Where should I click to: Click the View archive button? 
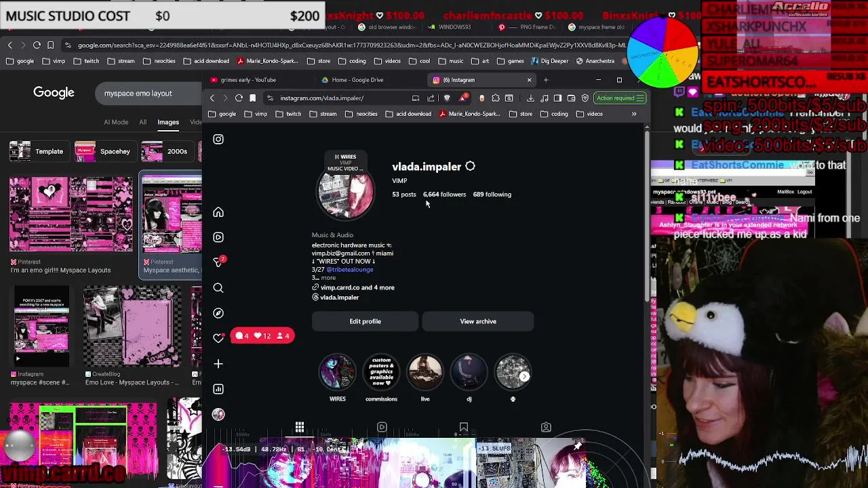pyautogui.click(x=478, y=321)
